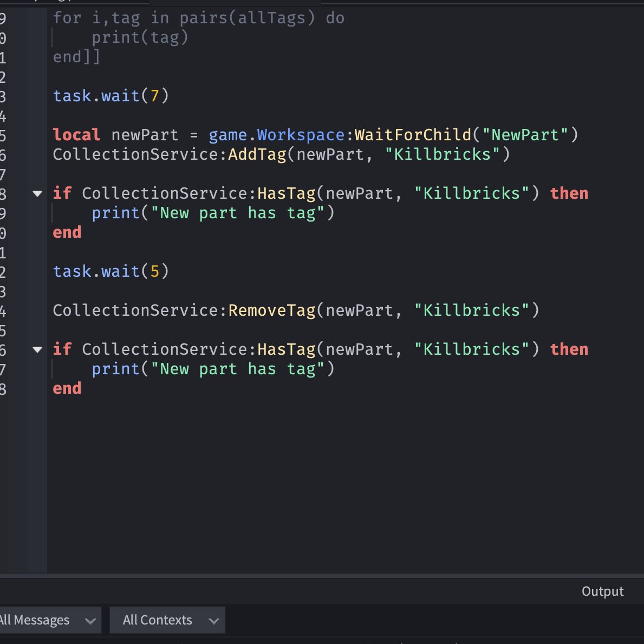This screenshot has width=644, height=644.
Task: Click the commented print(tag) line
Action: click(x=140, y=38)
